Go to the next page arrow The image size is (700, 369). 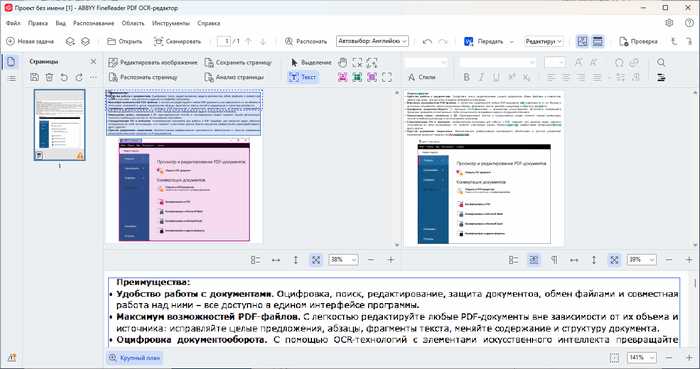263,41
